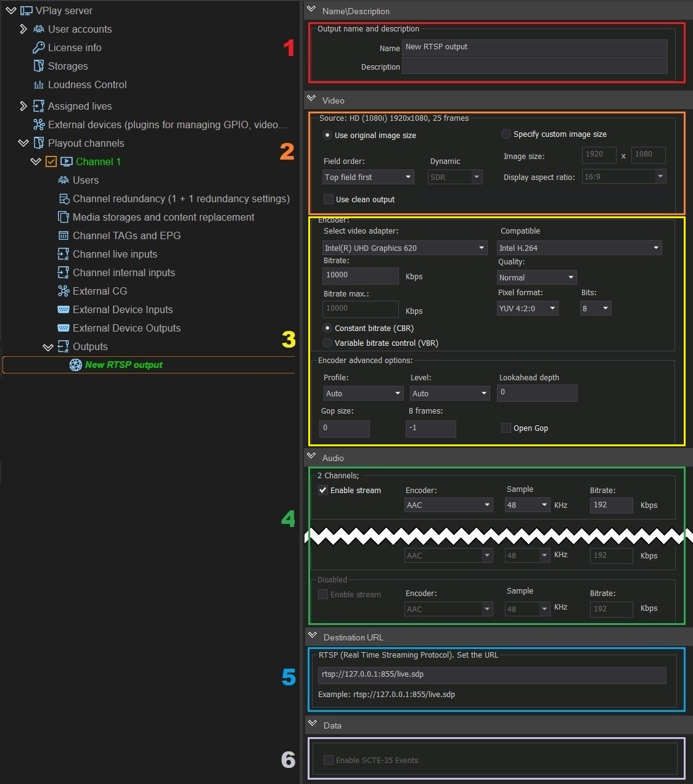Select Specify custom image size option

(x=506, y=134)
